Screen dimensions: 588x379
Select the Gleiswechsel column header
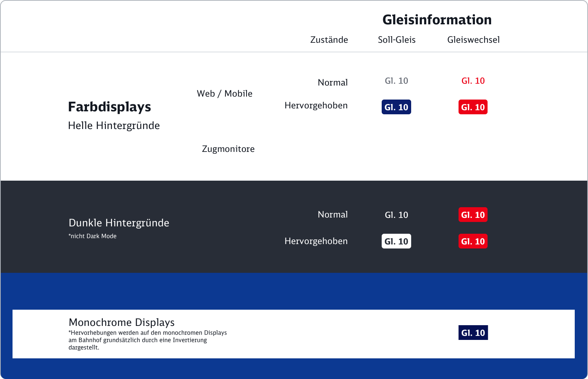click(x=473, y=40)
